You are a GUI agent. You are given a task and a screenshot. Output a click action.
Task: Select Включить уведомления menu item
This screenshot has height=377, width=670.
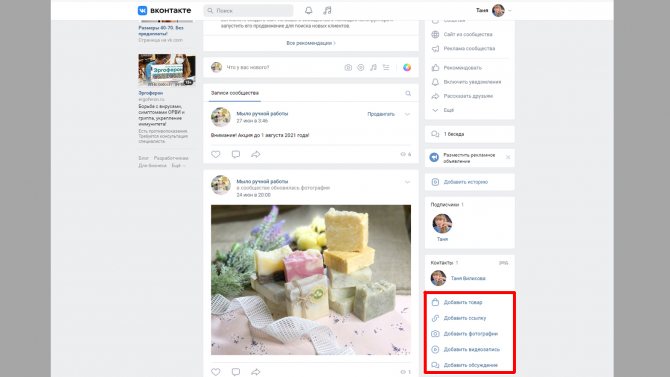point(472,82)
